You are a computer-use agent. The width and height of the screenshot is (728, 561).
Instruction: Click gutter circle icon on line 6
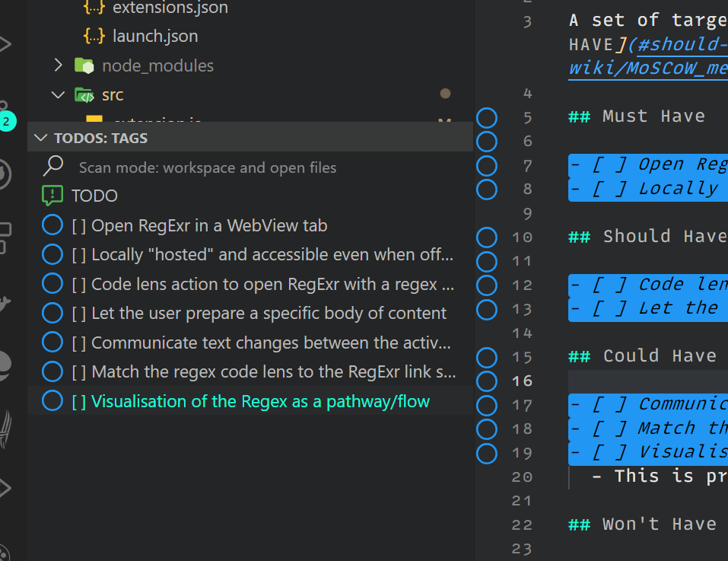click(487, 141)
